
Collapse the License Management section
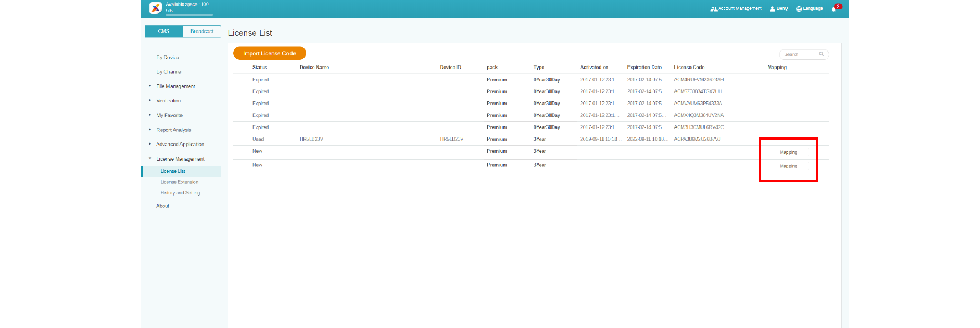point(150,158)
